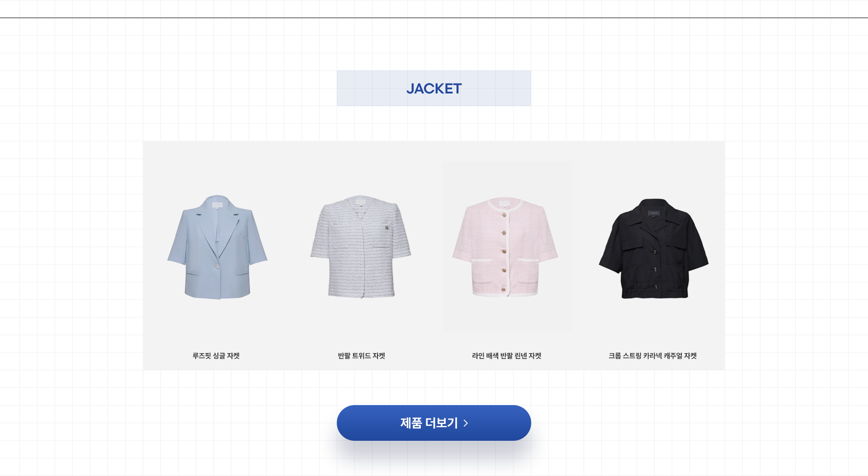The height and width of the screenshot is (476, 868).
Task: Click the 제품 더보기 button
Action: (434, 423)
